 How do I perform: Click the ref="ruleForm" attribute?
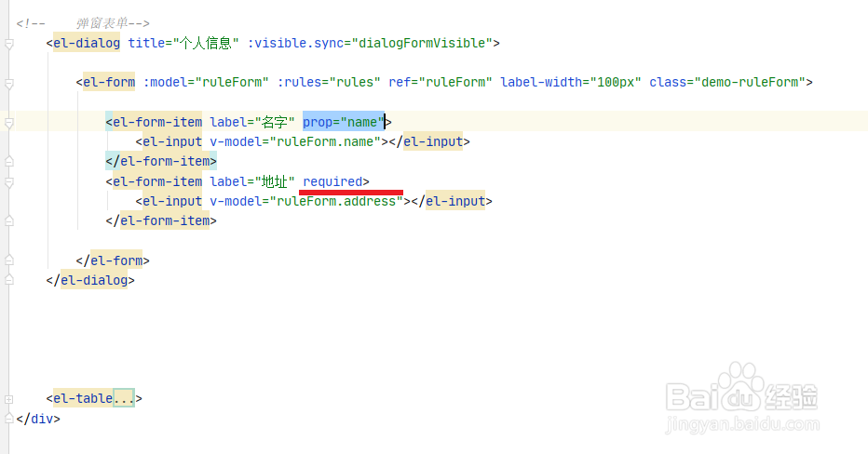tap(441, 83)
